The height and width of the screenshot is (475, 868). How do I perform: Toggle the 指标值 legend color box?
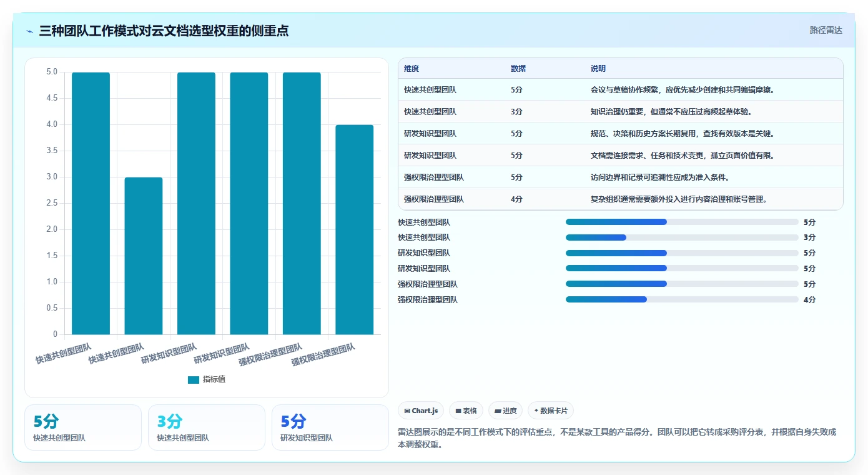(194, 379)
